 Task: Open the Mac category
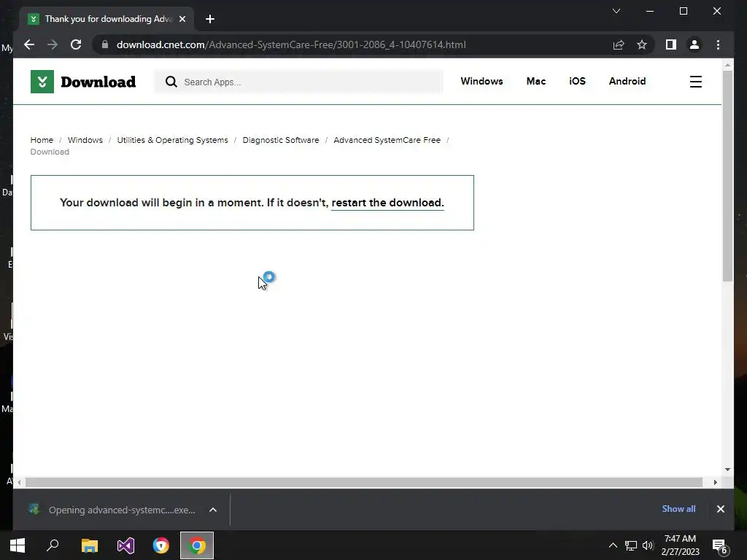(536, 82)
